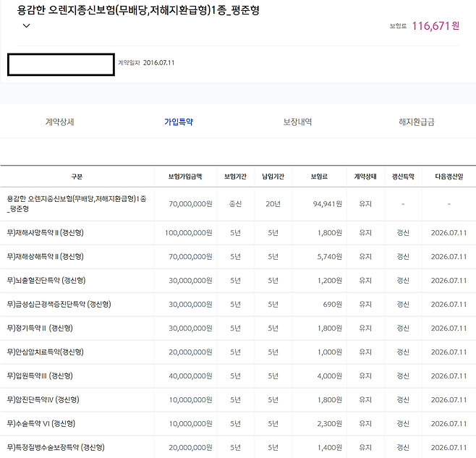Switch to the 계약상세 tab
Screen dimensions: 476x458
coord(59,122)
